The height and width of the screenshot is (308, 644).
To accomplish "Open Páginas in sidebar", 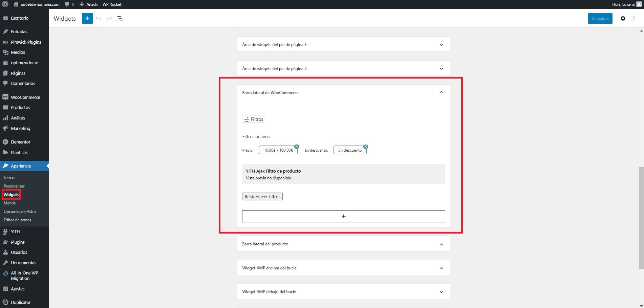I will (x=18, y=73).
